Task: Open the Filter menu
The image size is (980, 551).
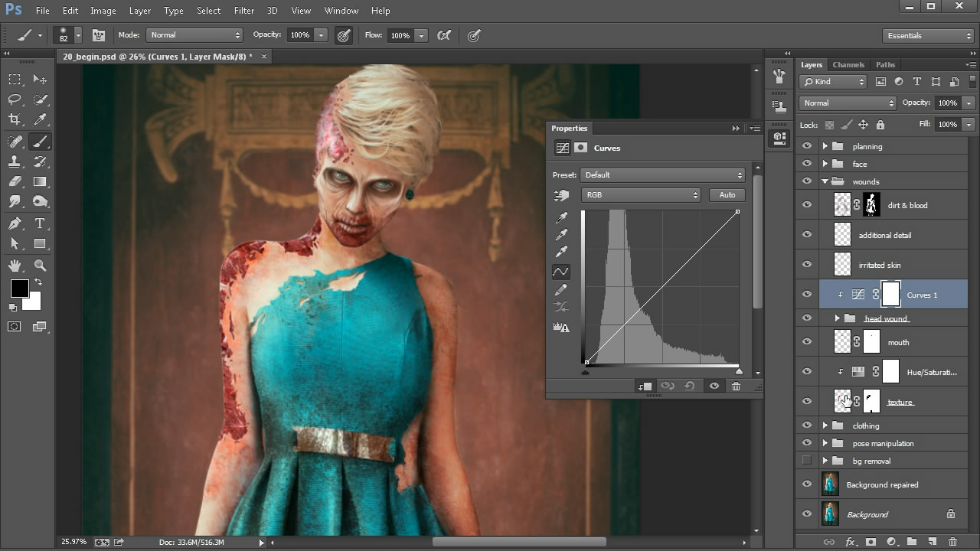Action: pos(244,11)
